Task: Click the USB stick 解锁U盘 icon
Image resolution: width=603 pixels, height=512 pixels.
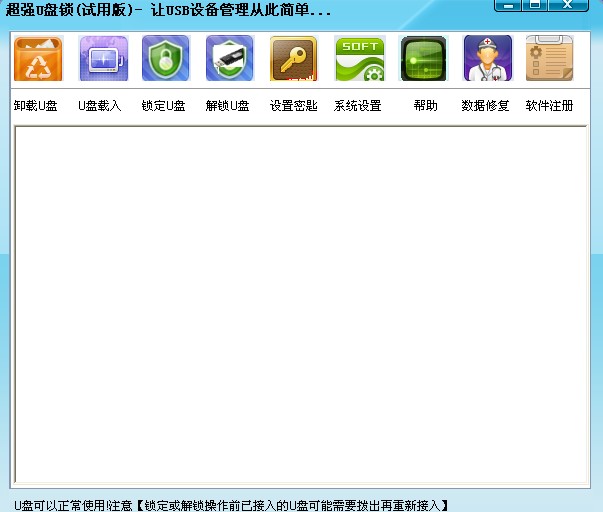Action: [x=230, y=58]
